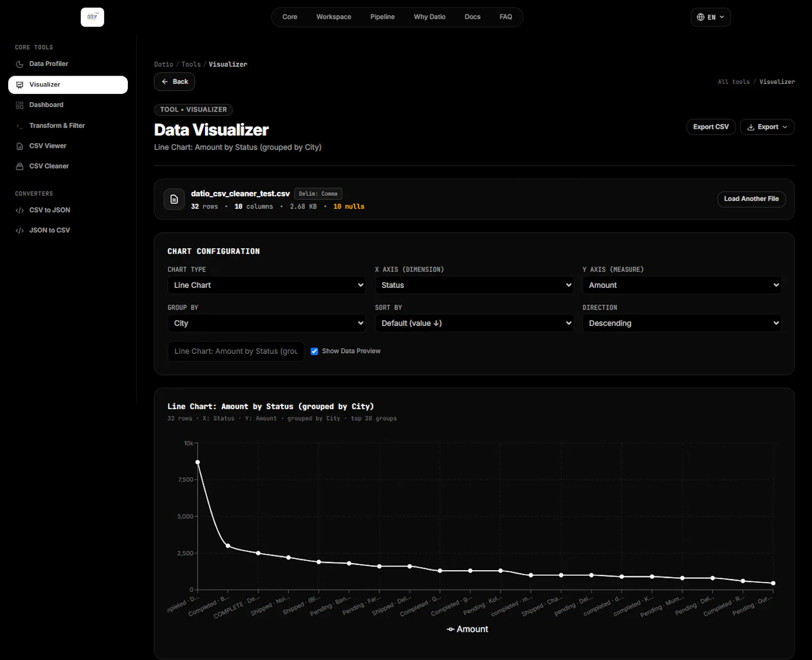
Task: Uncheck Show Data Preview checkbox
Action: 314,351
